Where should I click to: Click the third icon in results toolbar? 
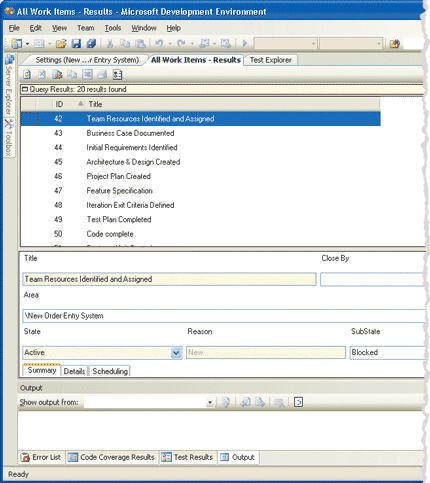[57, 75]
